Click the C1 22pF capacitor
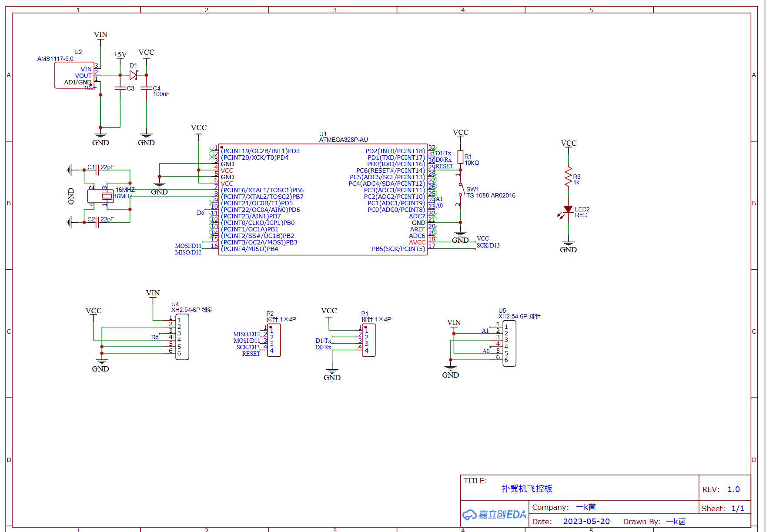Image resolution: width=766 pixels, height=532 pixels. [97, 170]
